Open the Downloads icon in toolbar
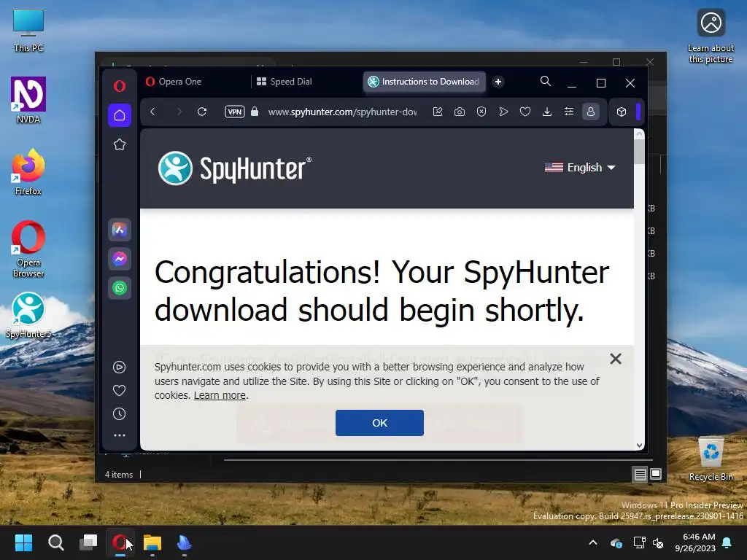Screen dimensions: 747x560 click(x=547, y=112)
